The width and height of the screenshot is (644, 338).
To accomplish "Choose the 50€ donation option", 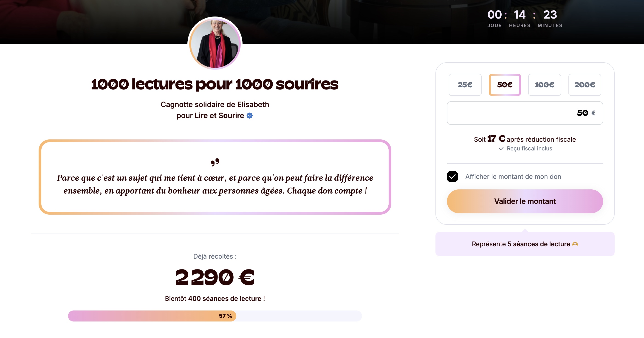I will (x=505, y=85).
